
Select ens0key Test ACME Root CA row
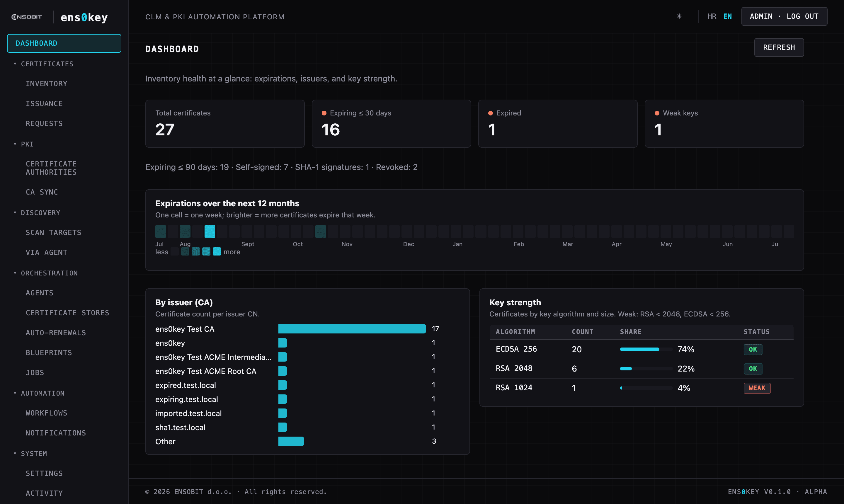tap(206, 371)
